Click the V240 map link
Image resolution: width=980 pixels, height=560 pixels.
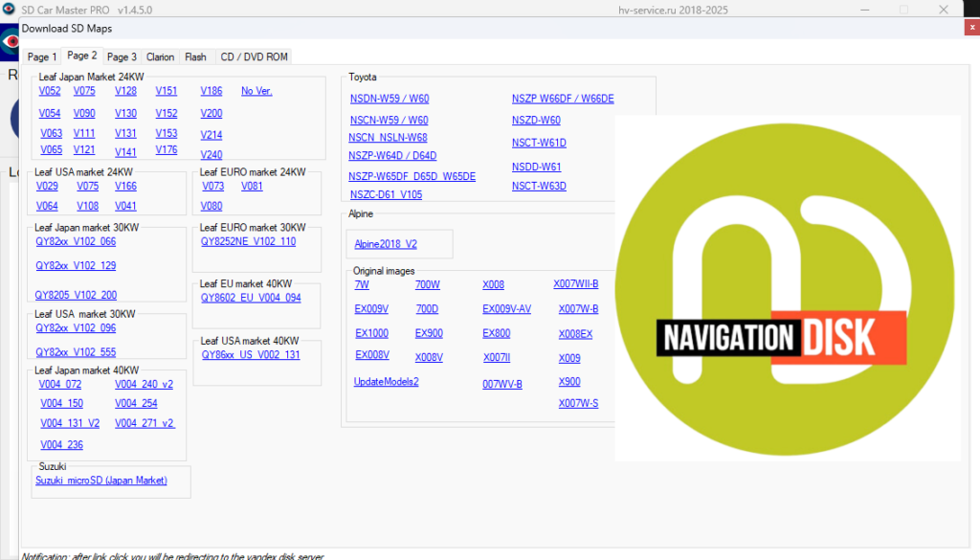pos(212,154)
